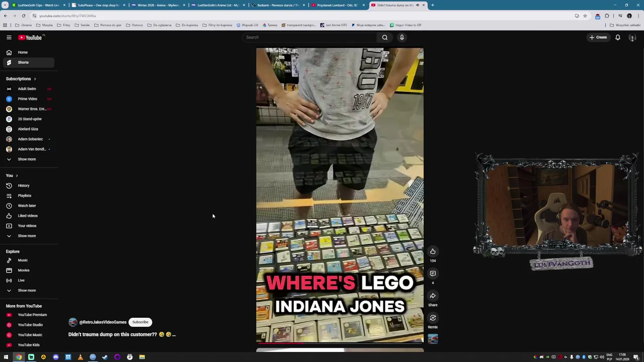Share this Short

[433, 296]
